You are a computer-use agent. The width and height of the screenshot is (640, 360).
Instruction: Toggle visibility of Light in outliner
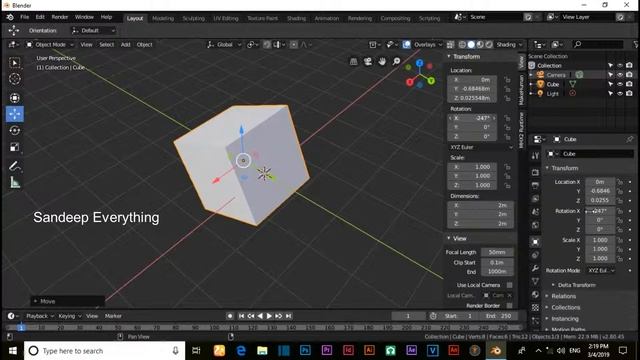[620, 93]
